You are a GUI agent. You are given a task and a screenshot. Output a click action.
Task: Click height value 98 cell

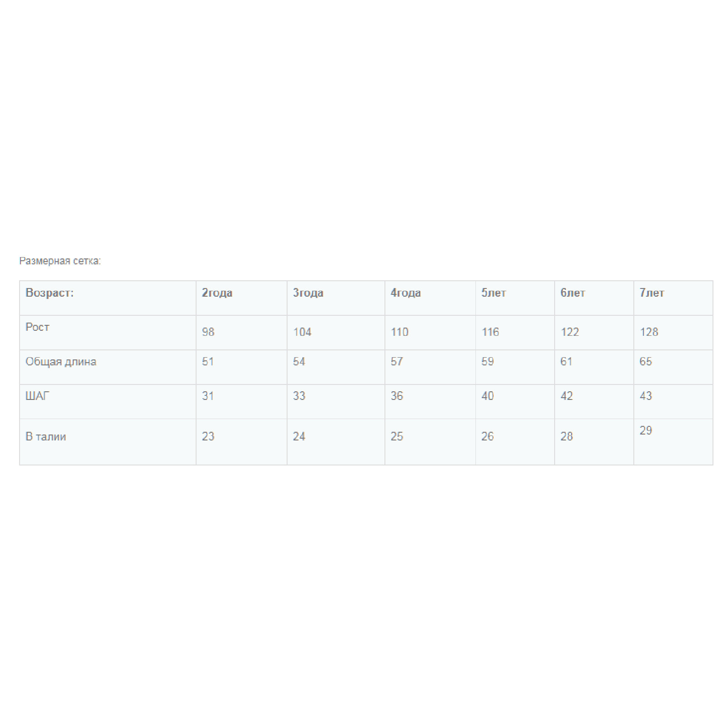(242, 333)
